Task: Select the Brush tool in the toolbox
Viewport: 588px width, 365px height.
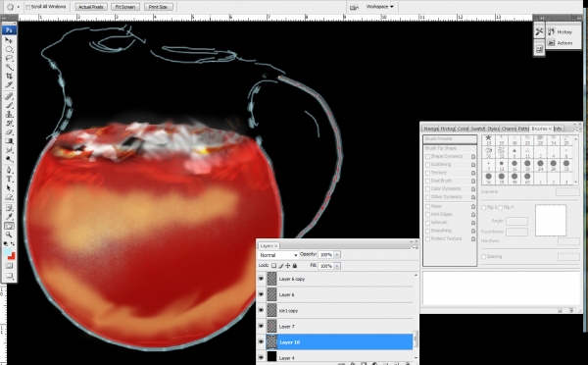Action: click(9, 105)
